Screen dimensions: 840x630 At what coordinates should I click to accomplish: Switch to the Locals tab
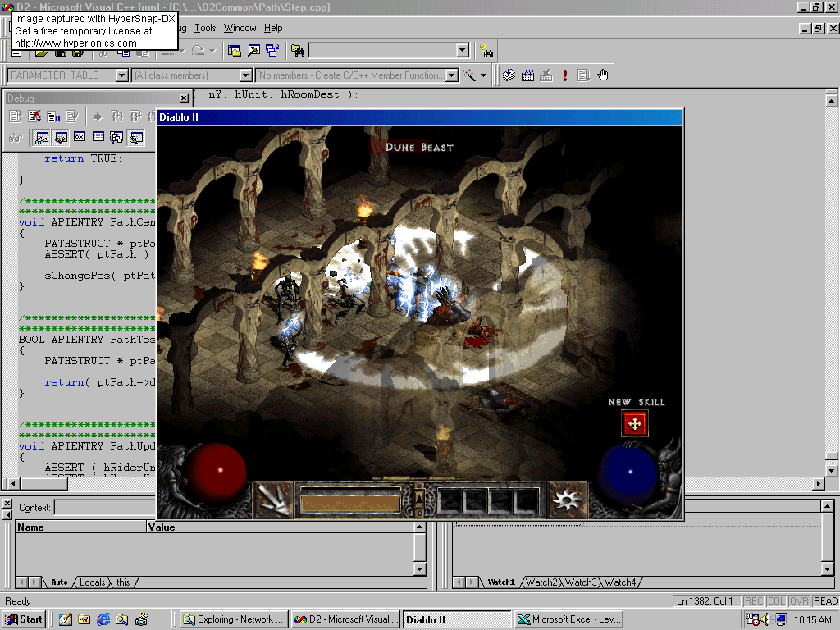[x=92, y=582]
